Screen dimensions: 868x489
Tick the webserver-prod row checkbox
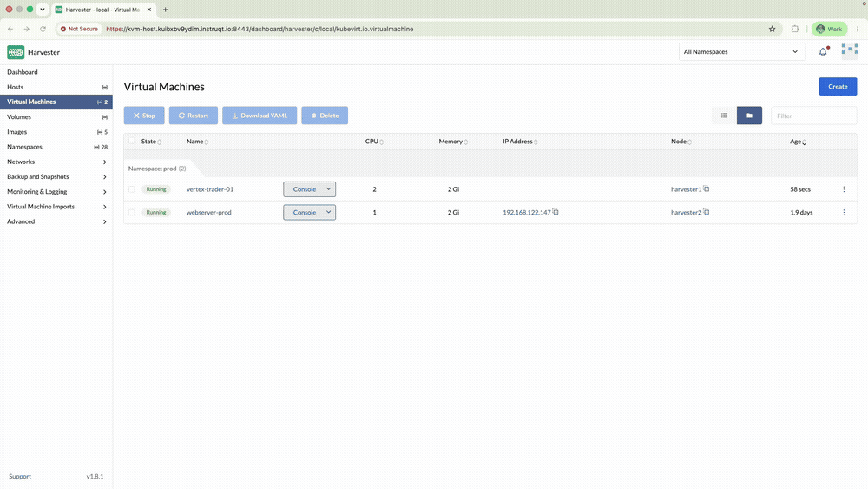point(132,212)
